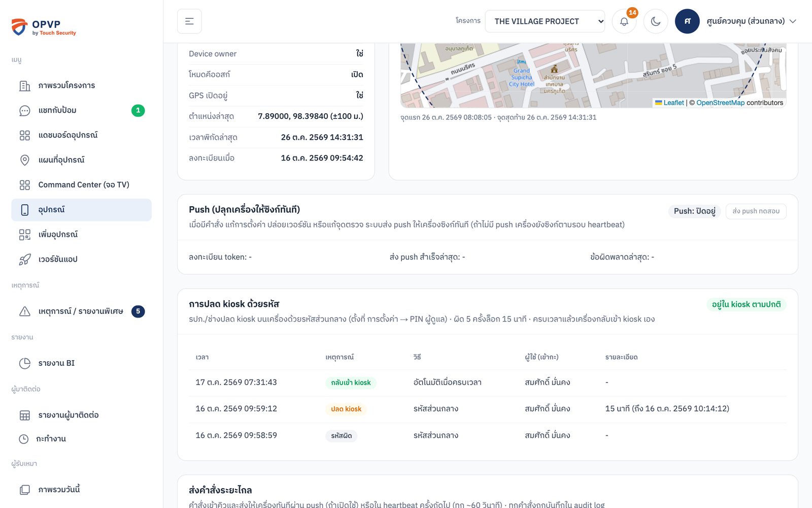Open เวอร์ชันแอป rocket icon
Viewport: 812px width, 508px height.
(x=25, y=260)
